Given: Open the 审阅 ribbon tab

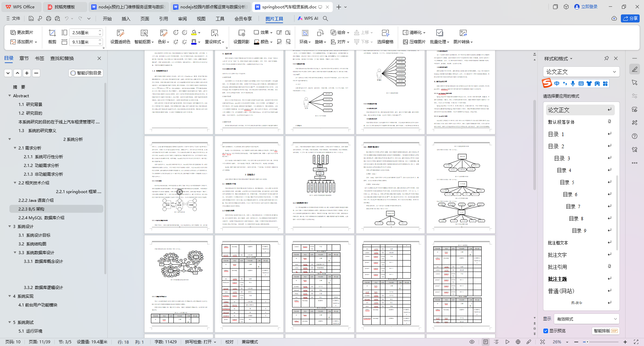Looking at the screenshot, I should tap(182, 18).
